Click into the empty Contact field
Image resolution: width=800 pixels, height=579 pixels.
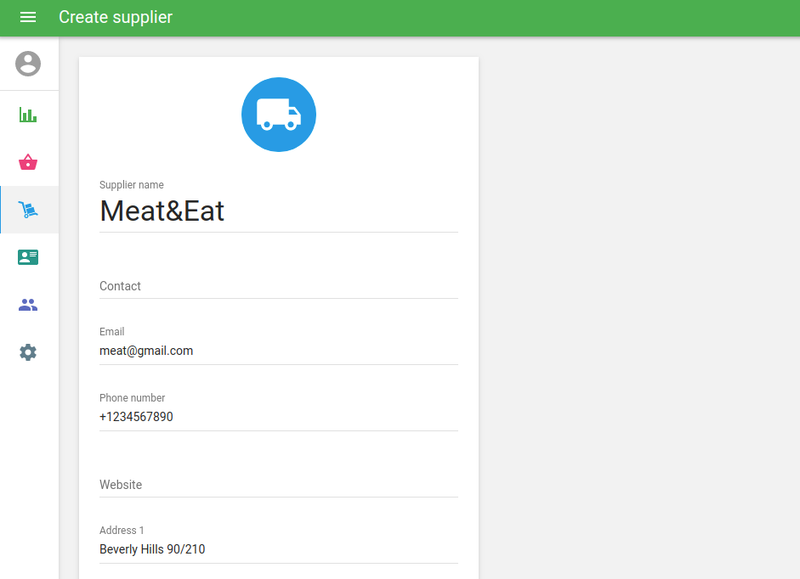point(278,286)
